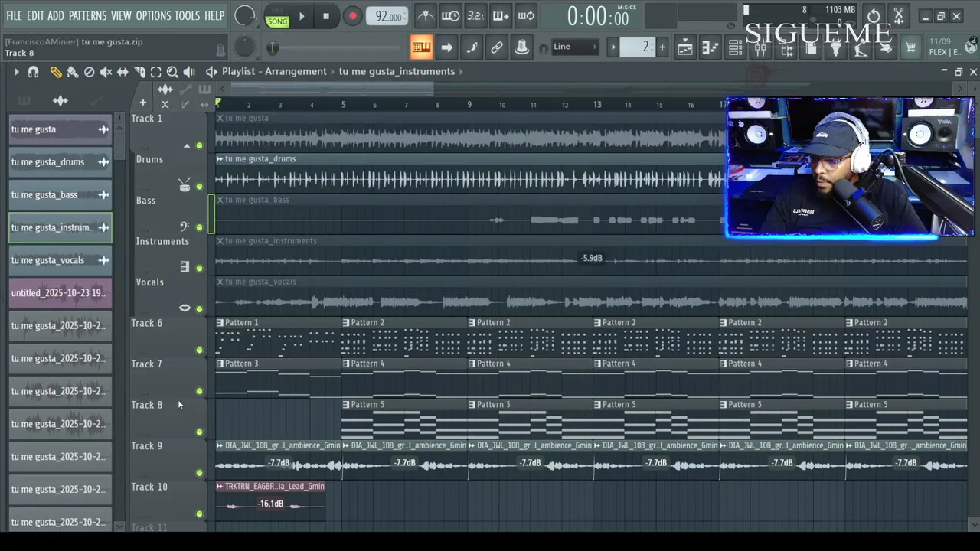Toggle step editing mode icon
The height and width of the screenshot is (551, 980).
tap(472, 47)
